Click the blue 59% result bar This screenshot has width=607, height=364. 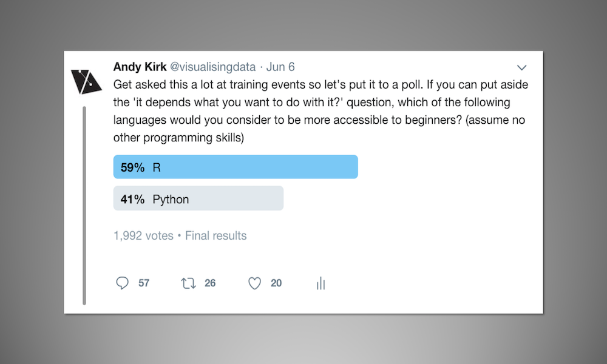pyautogui.click(x=236, y=166)
